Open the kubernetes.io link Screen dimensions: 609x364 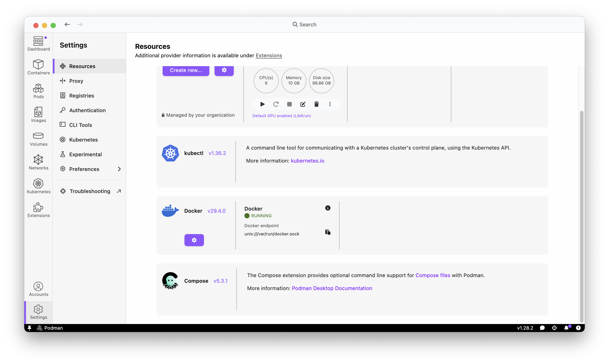(308, 161)
